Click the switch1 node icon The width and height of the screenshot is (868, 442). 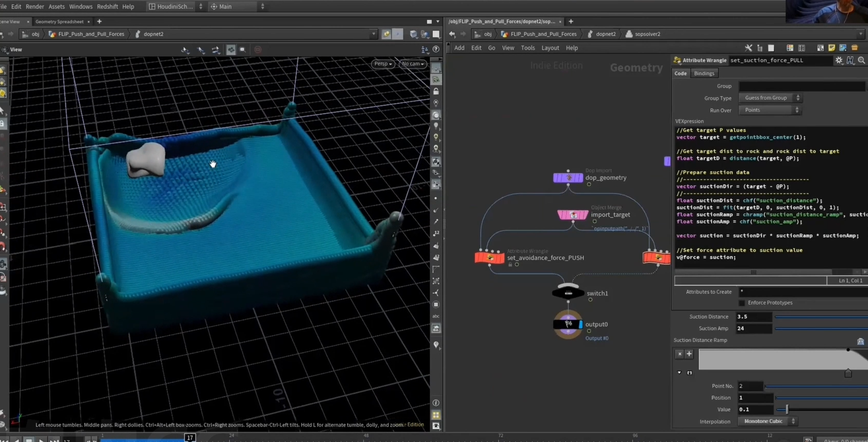[568, 293]
